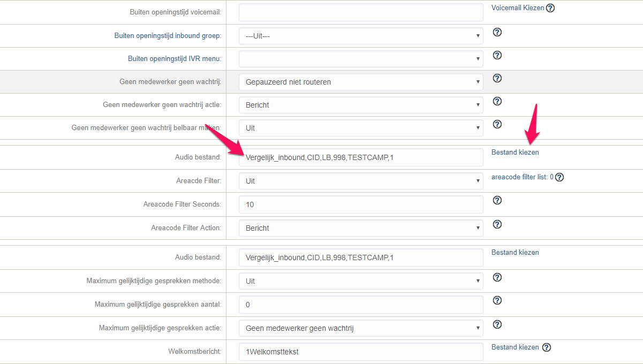Click label Areacode Filter Seconds

click(x=182, y=204)
